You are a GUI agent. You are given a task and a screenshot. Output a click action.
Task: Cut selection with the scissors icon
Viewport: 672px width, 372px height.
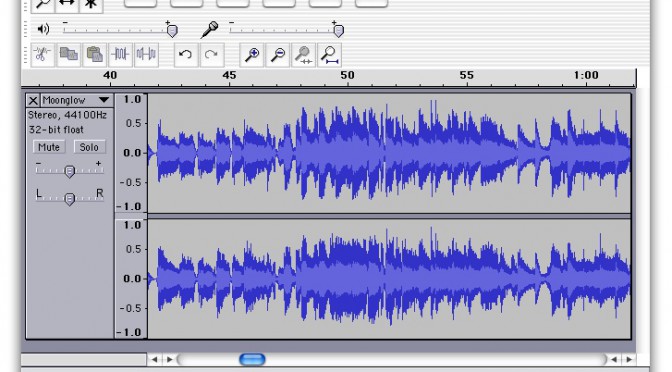[42, 54]
